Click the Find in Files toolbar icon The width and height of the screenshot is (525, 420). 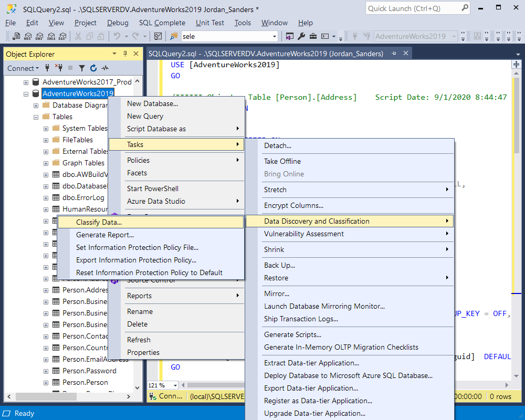174,36
